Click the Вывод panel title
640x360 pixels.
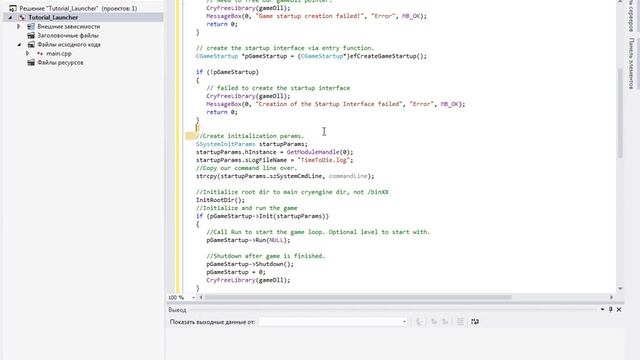[x=177, y=310]
